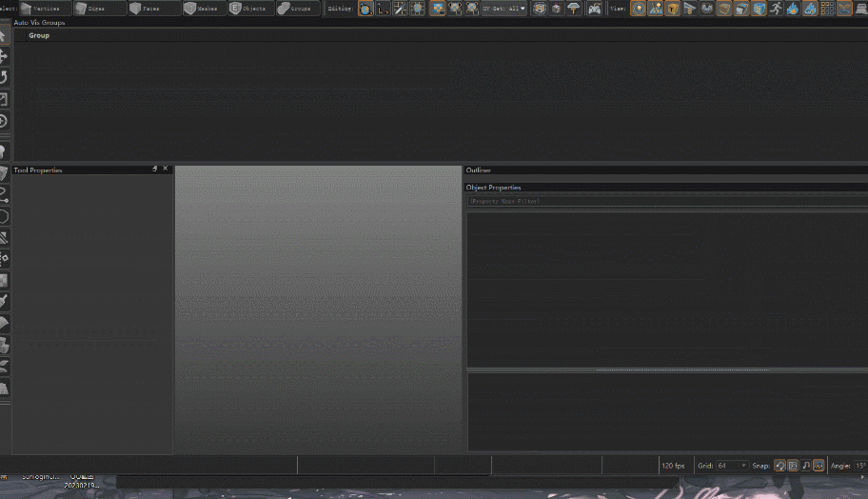Viewport: 868px width, 499px height.
Task: Click the small box icon after wireframe cube
Action: point(557,9)
